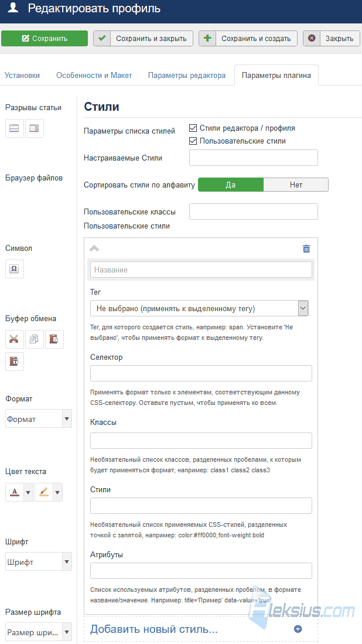The height and width of the screenshot is (644, 362).
Task: Toggle the Стили редактора / профиля checkbox
Action: pos(193,128)
